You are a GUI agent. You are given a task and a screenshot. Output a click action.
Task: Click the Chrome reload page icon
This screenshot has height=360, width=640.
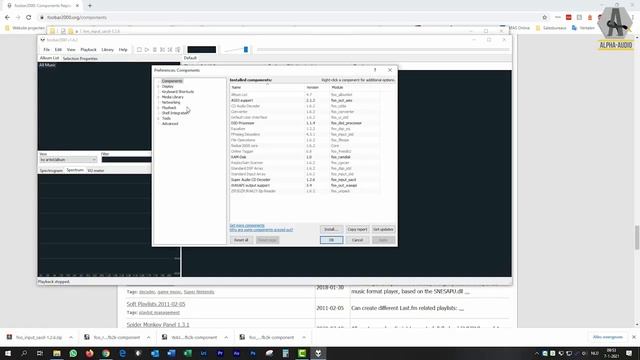(29, 18)
